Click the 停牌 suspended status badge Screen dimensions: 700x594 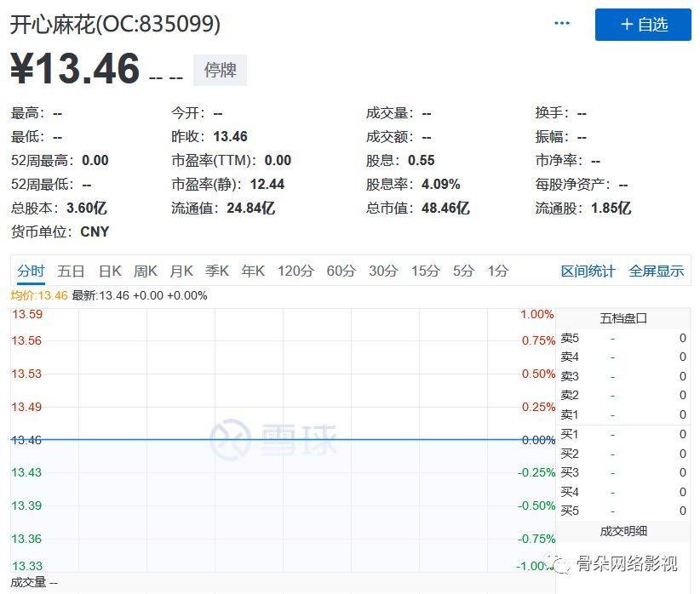220,70
